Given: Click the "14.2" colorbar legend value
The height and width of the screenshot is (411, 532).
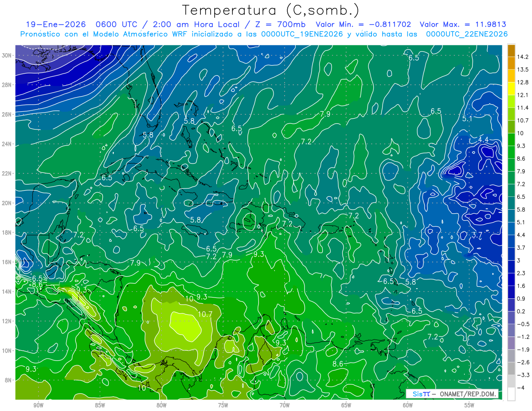Looking at the screenshot, I should [523, 57].
